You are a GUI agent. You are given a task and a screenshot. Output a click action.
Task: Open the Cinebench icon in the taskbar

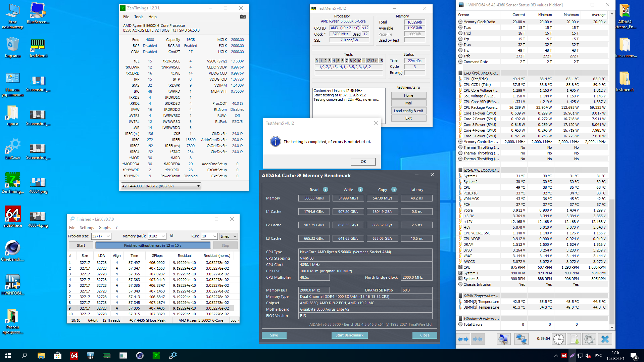(140, 356)
